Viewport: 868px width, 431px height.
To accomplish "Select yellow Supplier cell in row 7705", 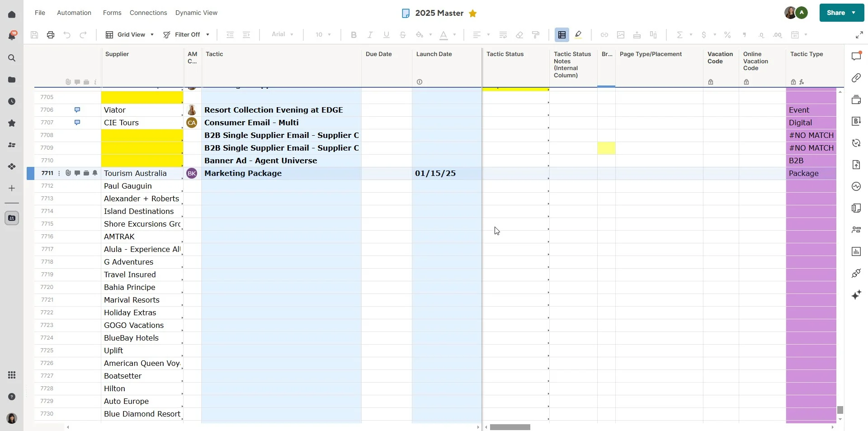I will (142, 97).
